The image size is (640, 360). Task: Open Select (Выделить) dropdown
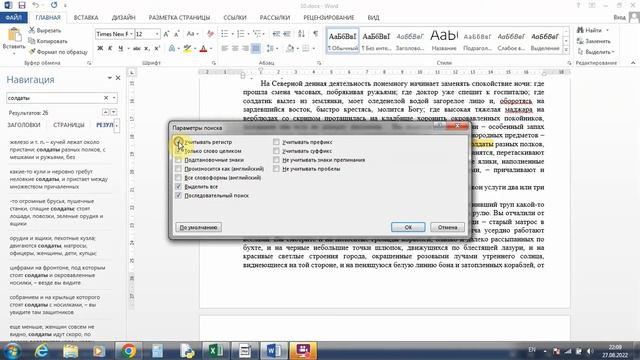point(596,52)
